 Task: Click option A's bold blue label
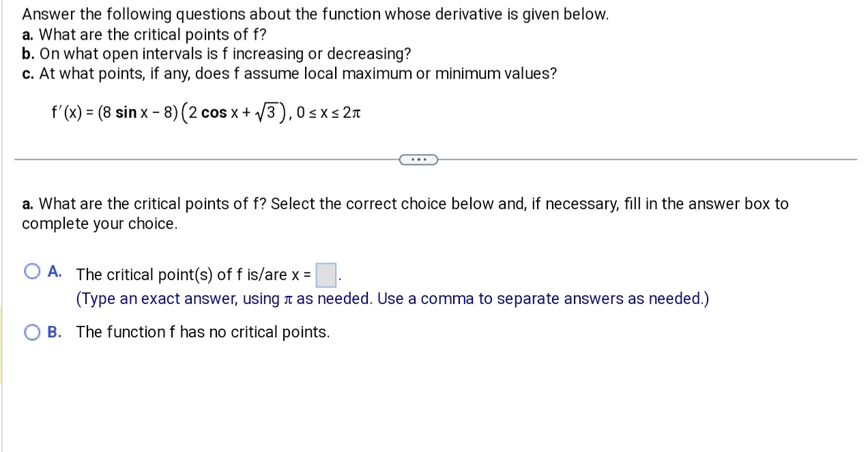pos(54,271)
